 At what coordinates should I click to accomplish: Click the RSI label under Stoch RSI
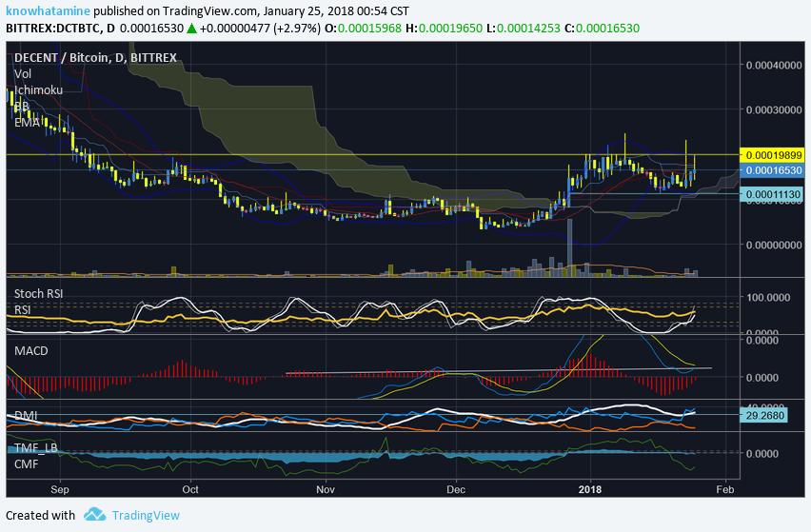point(22,309)
